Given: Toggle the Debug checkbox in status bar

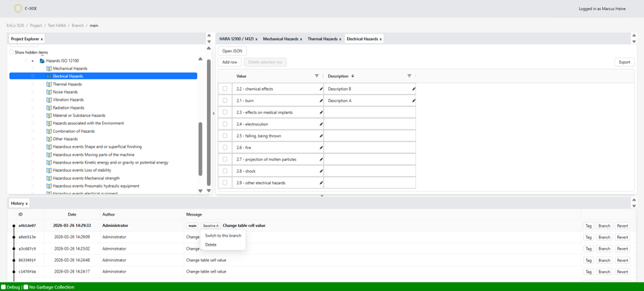Looking at the screenshot, I should pyautogui.click(x=3, y=287).
